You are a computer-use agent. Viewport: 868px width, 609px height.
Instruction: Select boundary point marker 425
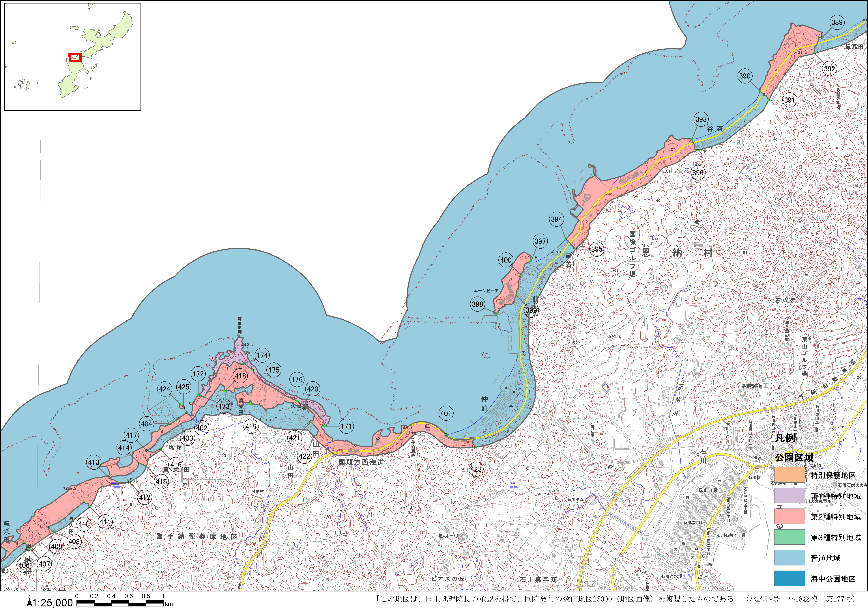(184, 387)
